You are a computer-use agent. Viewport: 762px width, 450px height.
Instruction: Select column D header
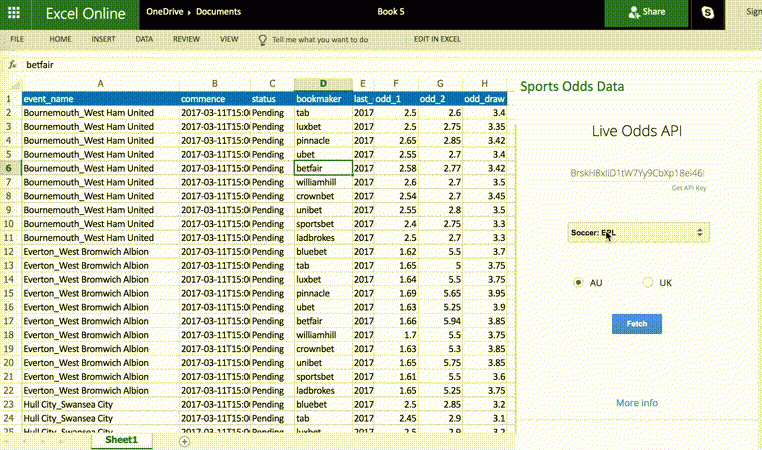point(323,84)
